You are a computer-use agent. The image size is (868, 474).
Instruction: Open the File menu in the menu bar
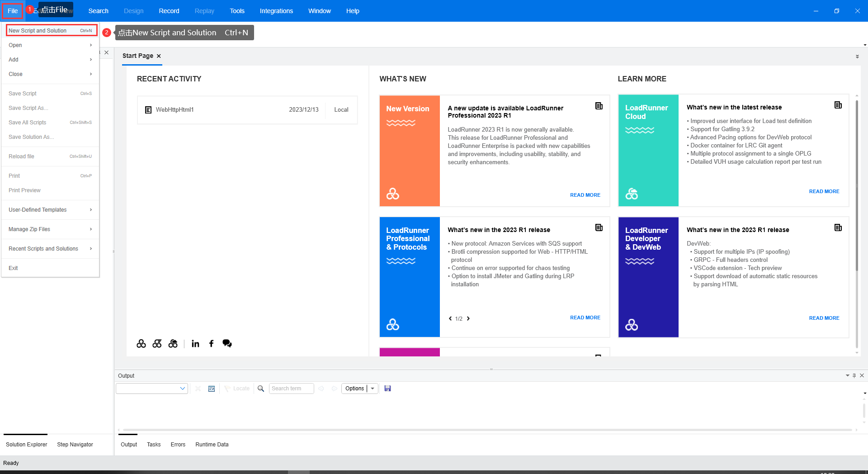(13, 11)
